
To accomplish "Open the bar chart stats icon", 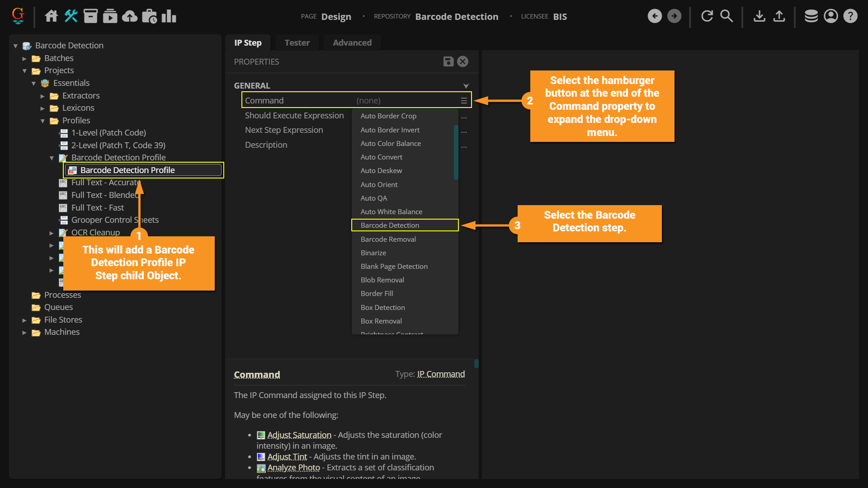I will pyautogui.click(x=169, y=16).
